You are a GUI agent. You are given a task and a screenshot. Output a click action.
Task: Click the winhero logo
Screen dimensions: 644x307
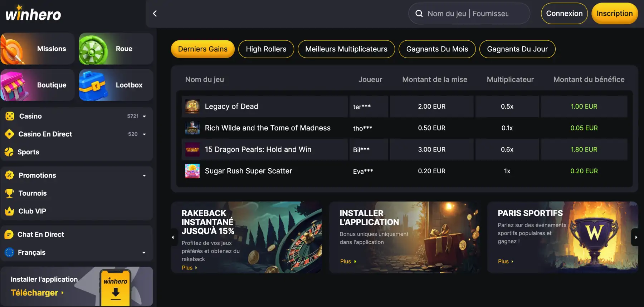[x=33, y=14]
